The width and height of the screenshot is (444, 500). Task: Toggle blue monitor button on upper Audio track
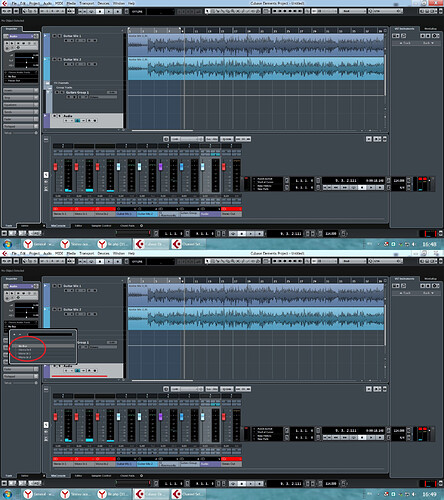[78, 121]
